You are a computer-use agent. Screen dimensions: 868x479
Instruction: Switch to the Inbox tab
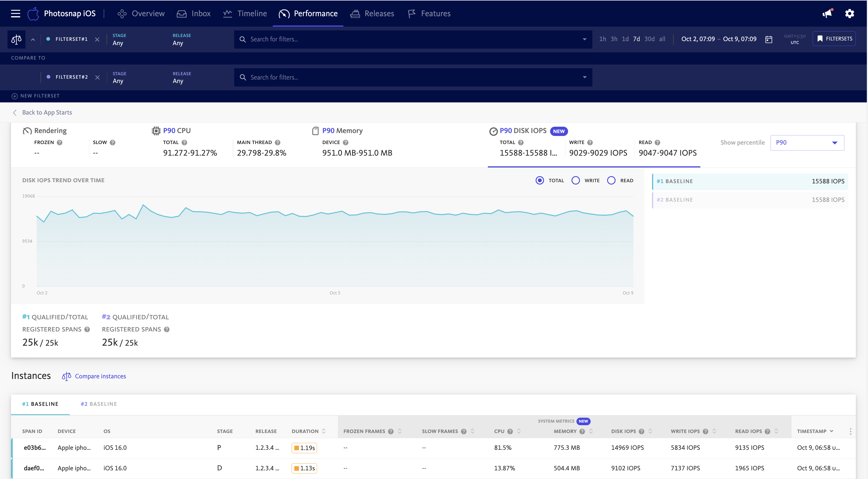click(193, 14)
